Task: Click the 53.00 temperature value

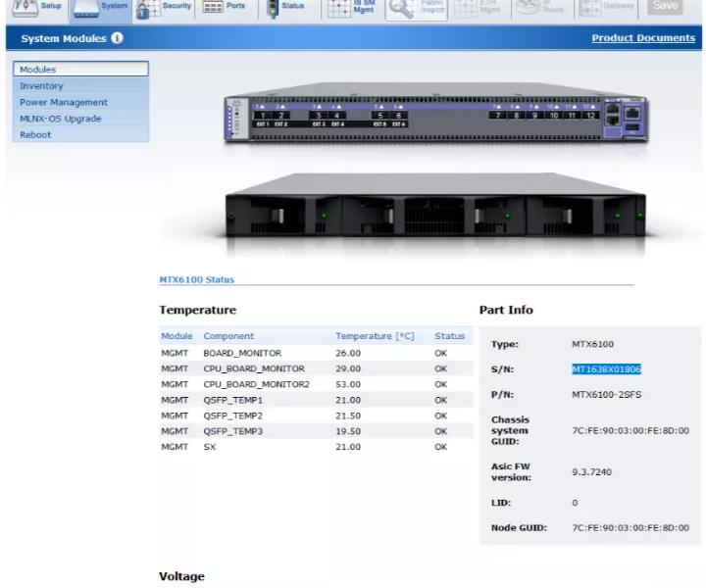Action: (x=348, y=384)
